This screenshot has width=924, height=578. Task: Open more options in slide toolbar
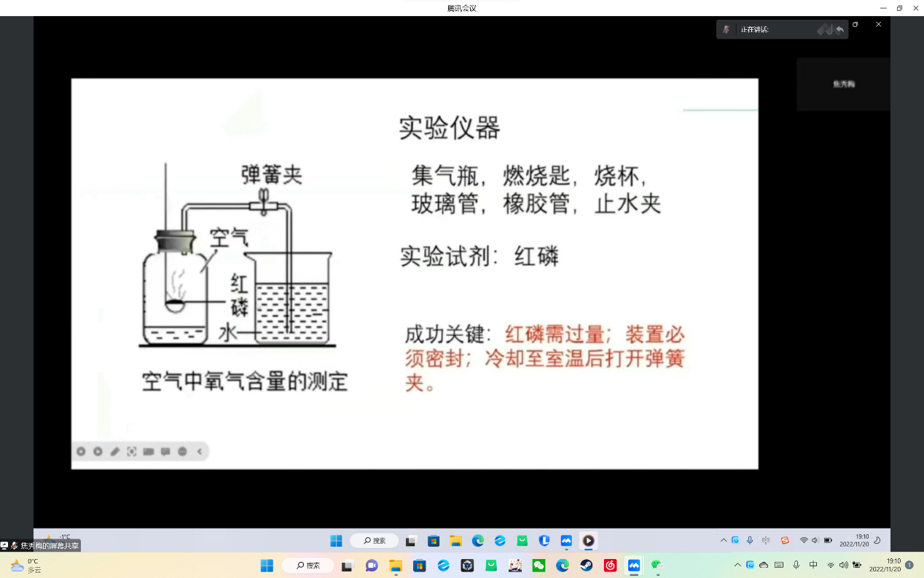pos(182,452)
